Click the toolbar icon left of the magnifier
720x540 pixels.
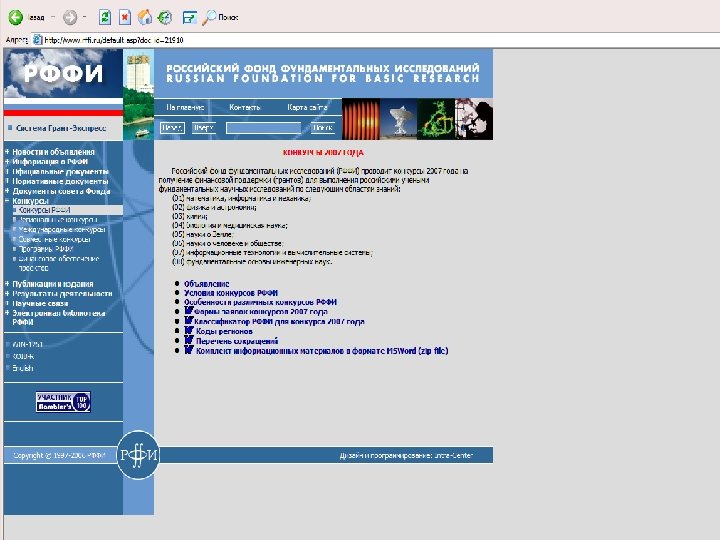[x=189, y=17]
